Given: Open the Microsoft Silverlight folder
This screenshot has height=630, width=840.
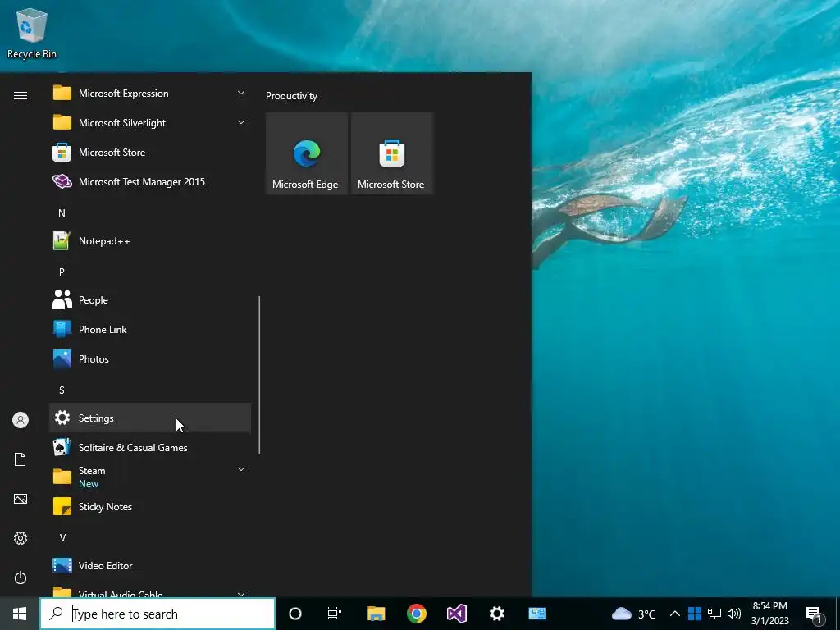Looking at the screenshot, I should click(150, 123).
